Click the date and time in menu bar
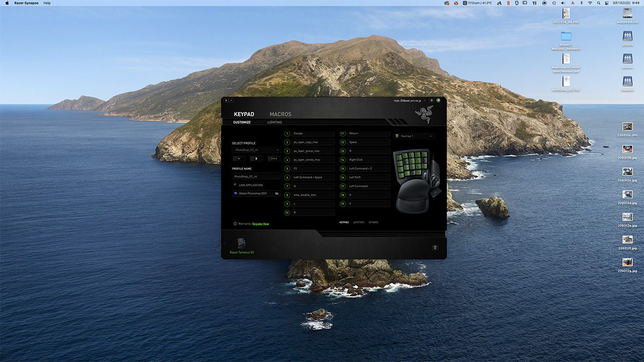Screen dimensions: 644x362 [x=626, y=3]
